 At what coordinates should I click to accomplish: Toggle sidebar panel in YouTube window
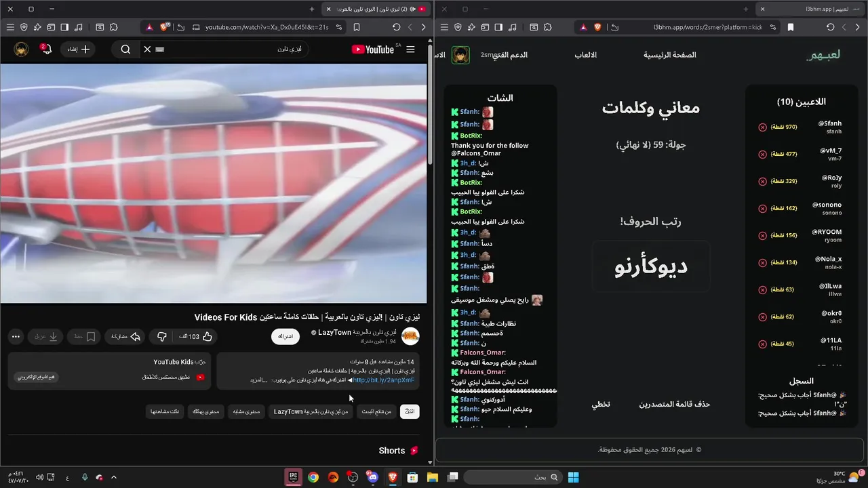pyautogui.click(x=64, y=27)
